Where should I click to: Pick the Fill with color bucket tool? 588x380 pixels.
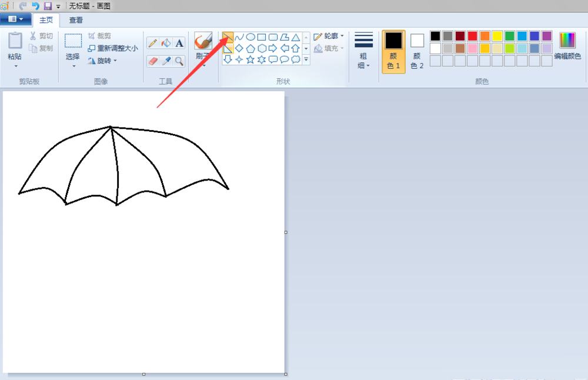(166, 43)
